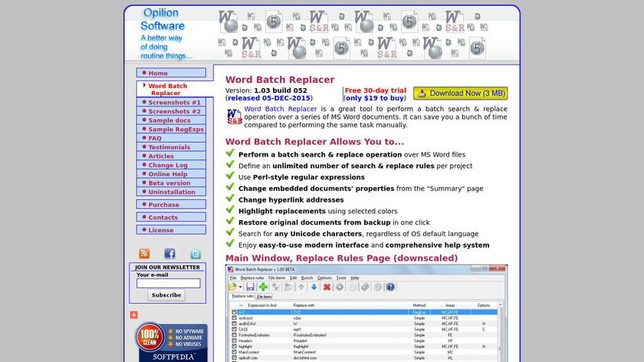Click the green Play run icon

click(339, 287)
